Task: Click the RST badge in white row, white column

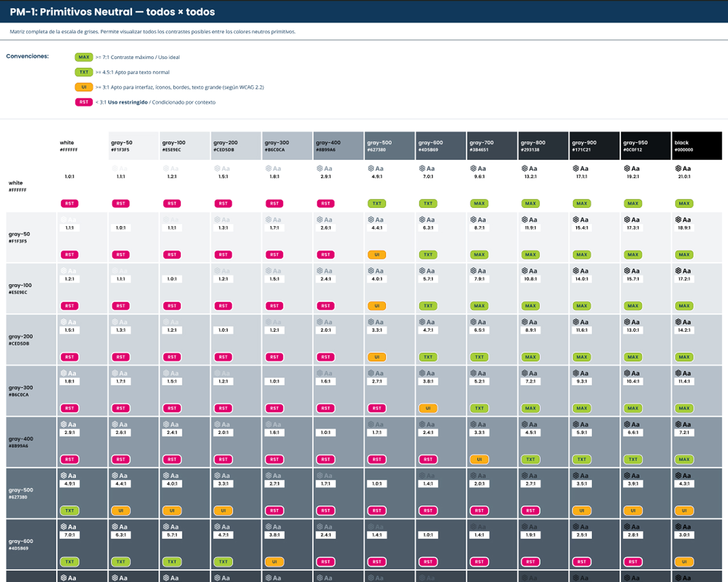Action: [x=70, y=204]
